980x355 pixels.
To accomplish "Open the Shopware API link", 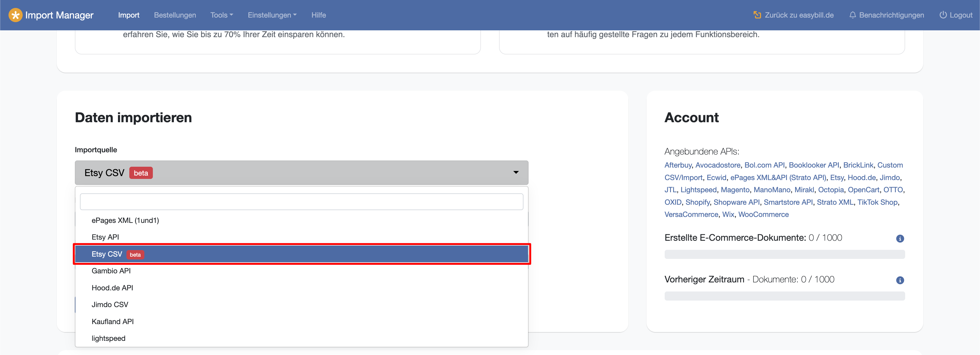I will coord(736,202).
